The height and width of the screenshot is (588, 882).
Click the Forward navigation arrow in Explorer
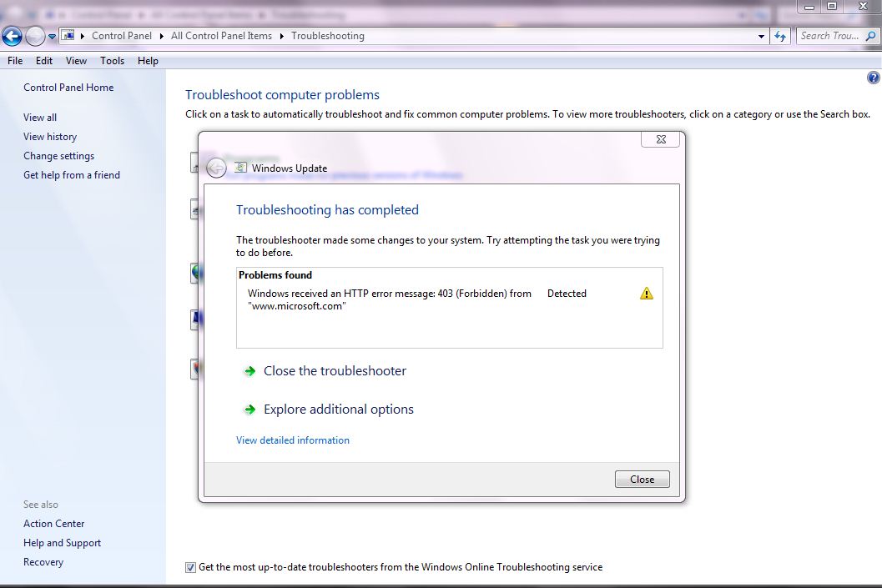(x=35, y=37)
